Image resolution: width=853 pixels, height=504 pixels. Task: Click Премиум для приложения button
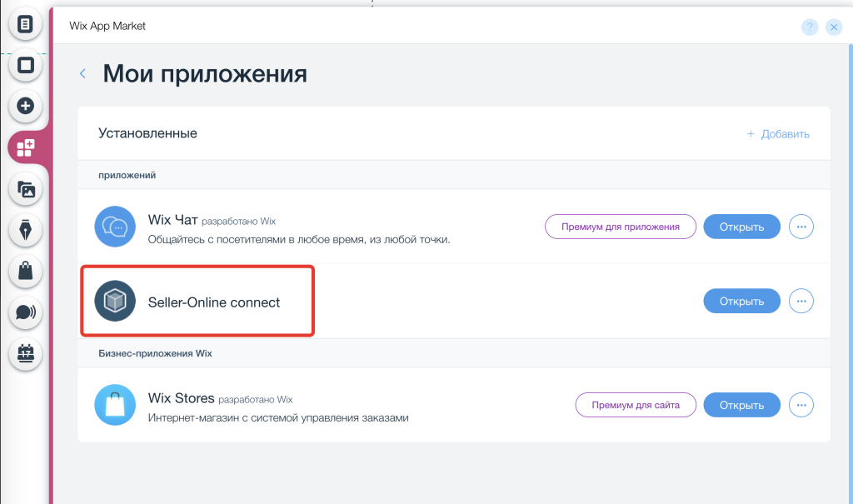pyautogui.click(x=620, y=227)
